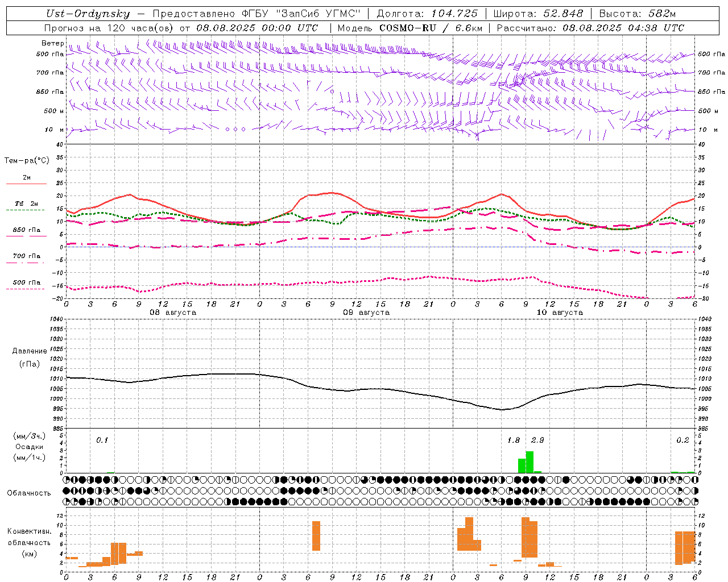
Task: Click the orange convective bar on 09 августа
Action: point(316,536)
